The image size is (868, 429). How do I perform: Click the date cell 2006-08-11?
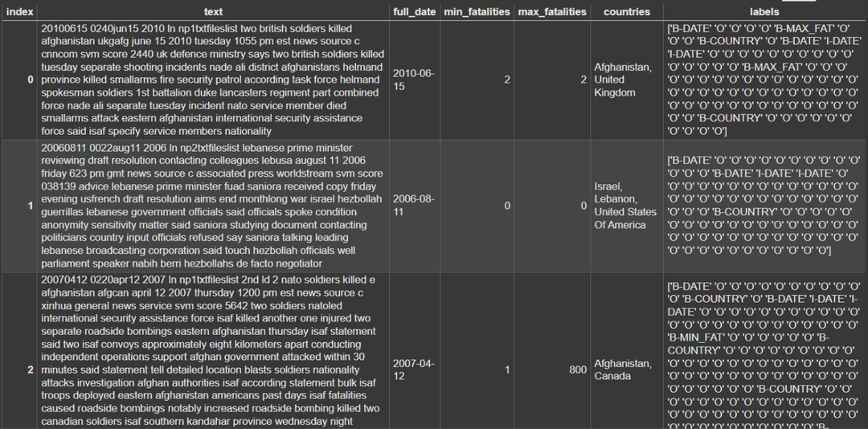point(415,206)
